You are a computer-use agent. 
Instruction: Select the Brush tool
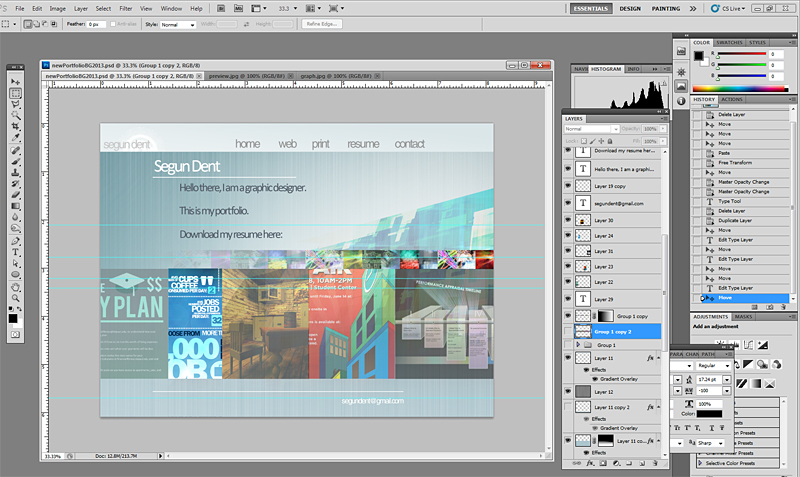click(15, 162)
